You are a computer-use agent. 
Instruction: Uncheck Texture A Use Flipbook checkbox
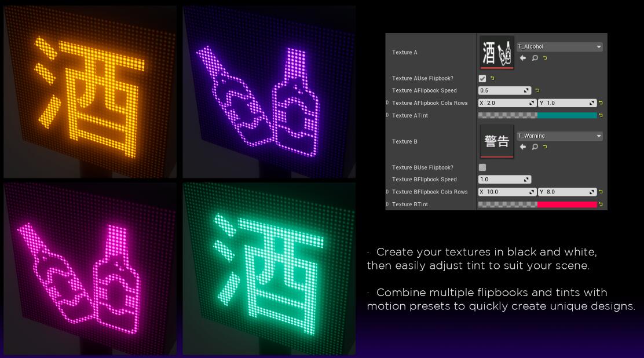(482, 78)
